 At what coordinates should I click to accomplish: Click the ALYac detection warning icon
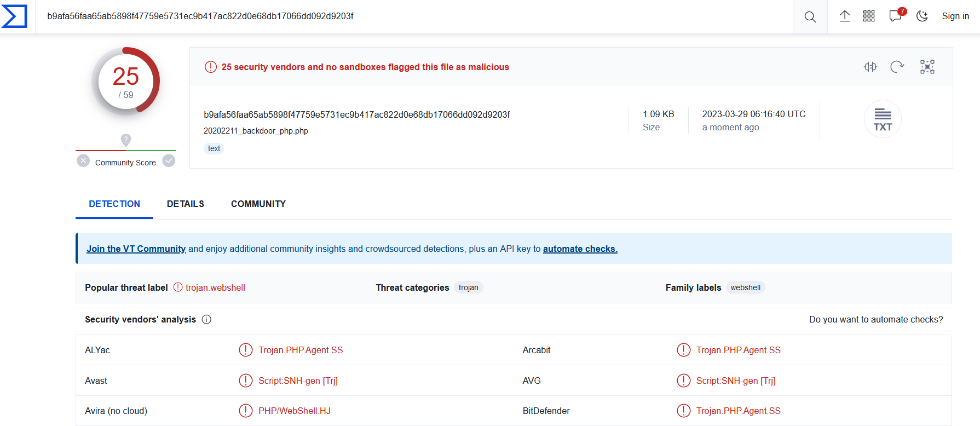246,350
